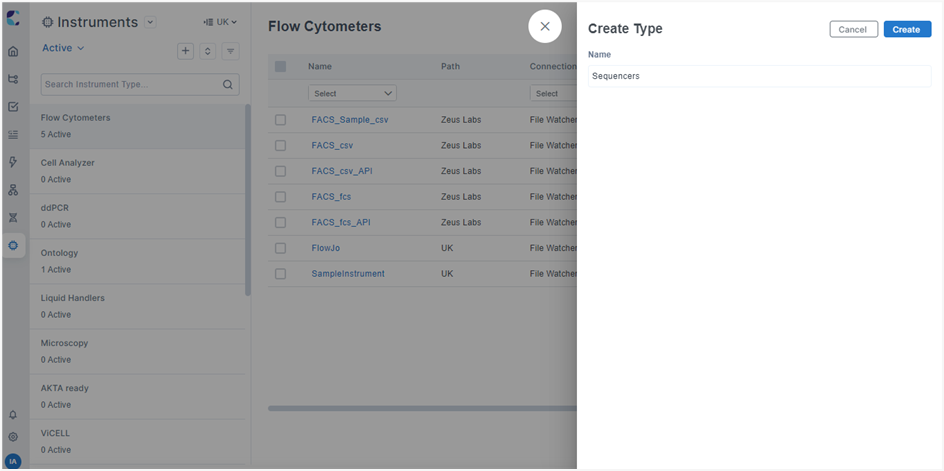Click the filter icon above search
The image size is (944, 471).
[231, 51]
